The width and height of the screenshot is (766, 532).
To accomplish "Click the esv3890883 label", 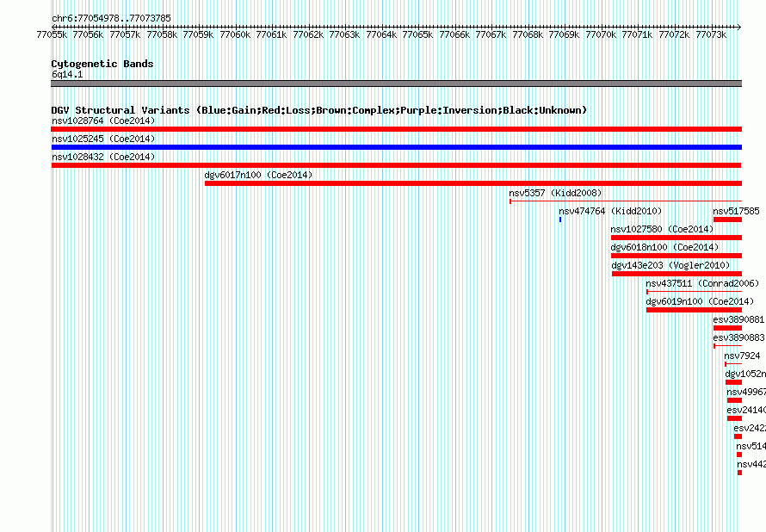I will pyautogui.click(x=738, y=337).
